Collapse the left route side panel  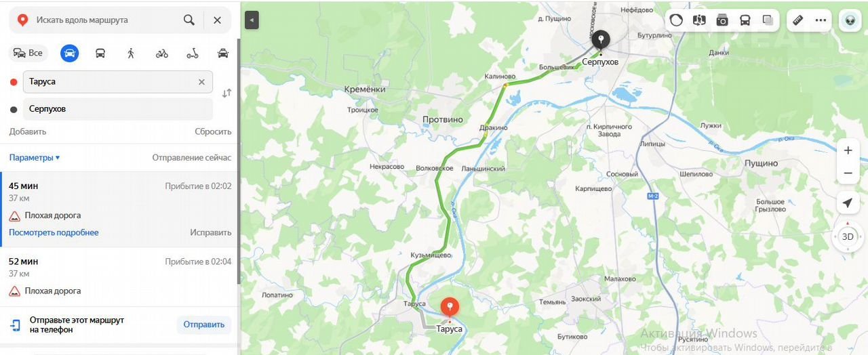[x=252, y=20]
